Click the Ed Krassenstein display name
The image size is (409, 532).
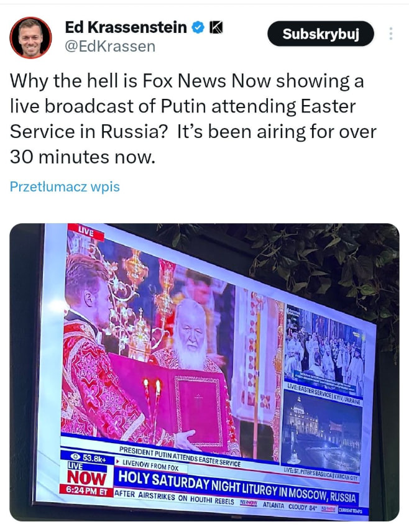[x=126, y=27]
